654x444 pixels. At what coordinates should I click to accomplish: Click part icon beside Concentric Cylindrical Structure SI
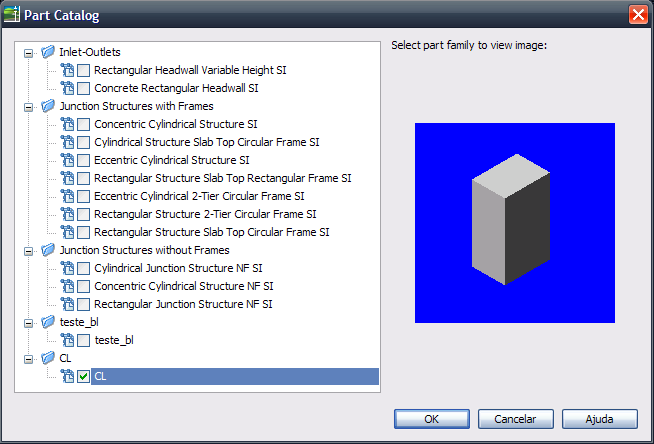pyautogui.click(x=67, y=124)
